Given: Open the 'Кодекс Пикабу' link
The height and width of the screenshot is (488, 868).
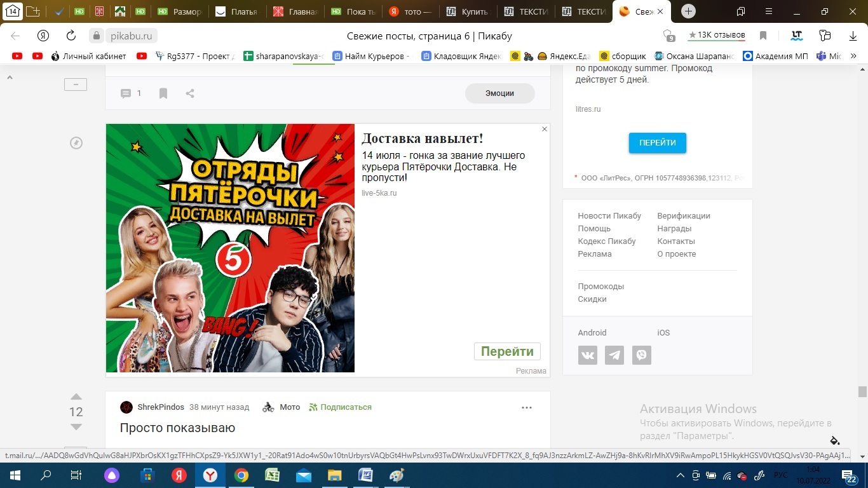Looking at the screenshot, I should point(606,241).
